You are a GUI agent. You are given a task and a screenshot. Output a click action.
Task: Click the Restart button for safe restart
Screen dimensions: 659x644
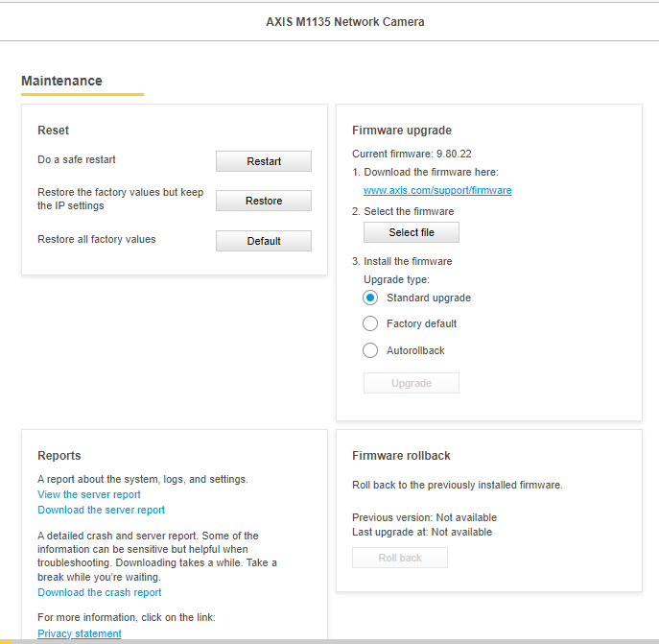pos(263,161)
